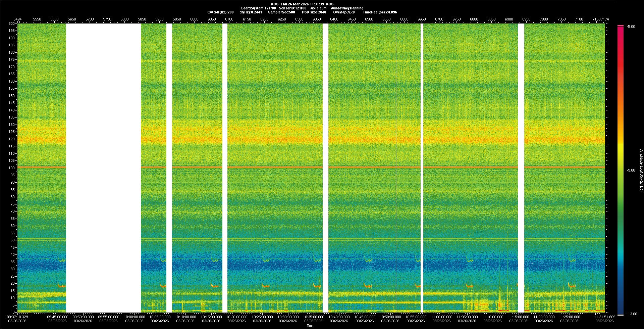This screenshot has width=644, height=329.
Task: Click the Time label below the x-axis
Action: coord(310,326)
